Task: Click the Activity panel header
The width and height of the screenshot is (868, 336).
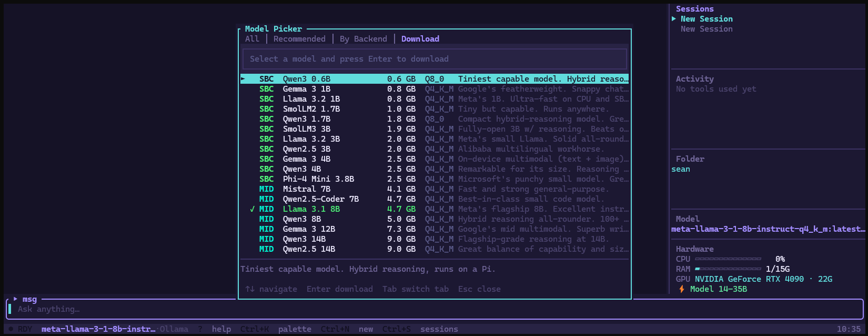Action: pyautogui.click(x=695, y=79)
